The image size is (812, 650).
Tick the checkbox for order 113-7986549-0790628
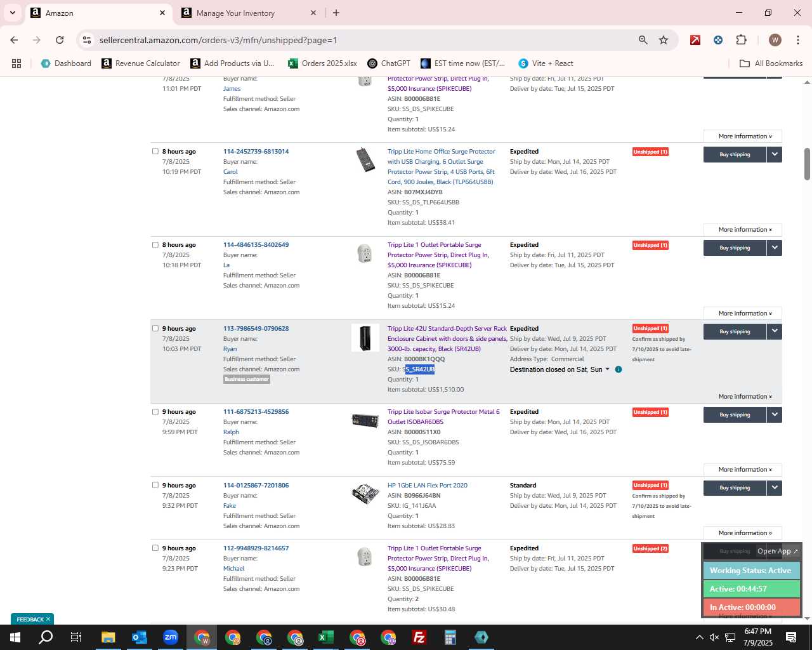point(155,328)
